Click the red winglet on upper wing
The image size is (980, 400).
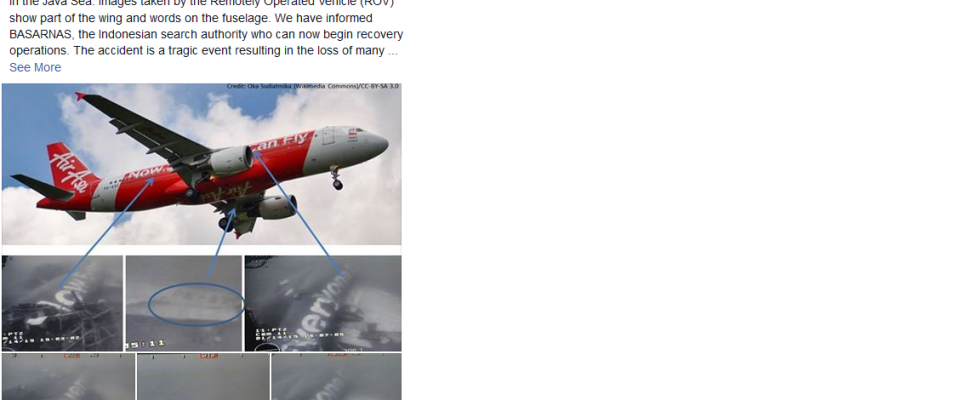80,96
